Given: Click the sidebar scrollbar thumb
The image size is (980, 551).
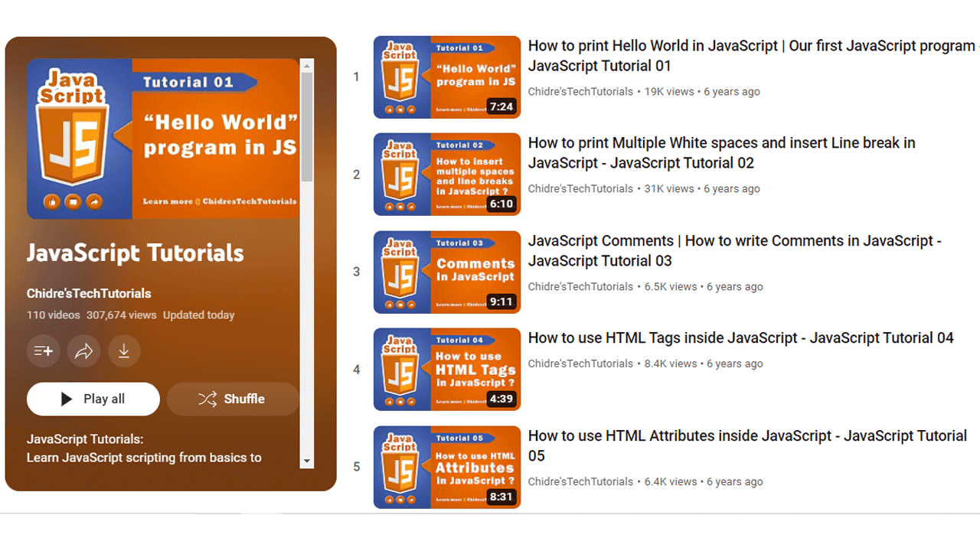Looking at the screenshot, I should (x=307, y=126).
